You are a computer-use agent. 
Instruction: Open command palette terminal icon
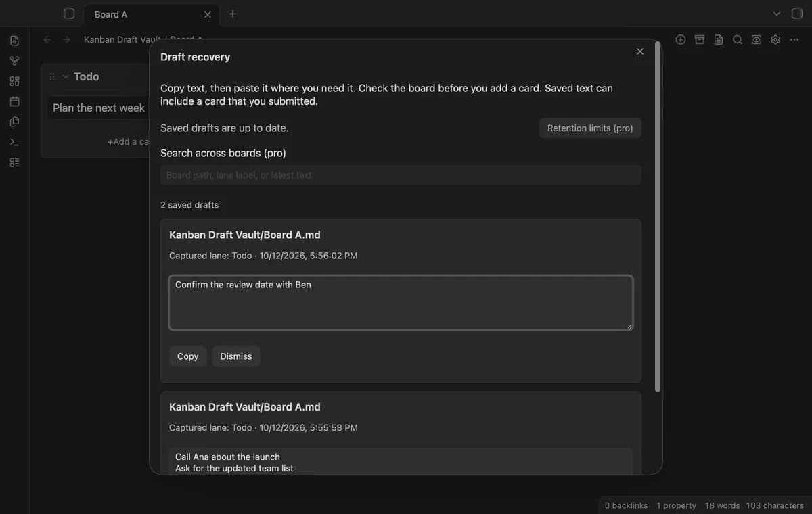coord(14,142)
